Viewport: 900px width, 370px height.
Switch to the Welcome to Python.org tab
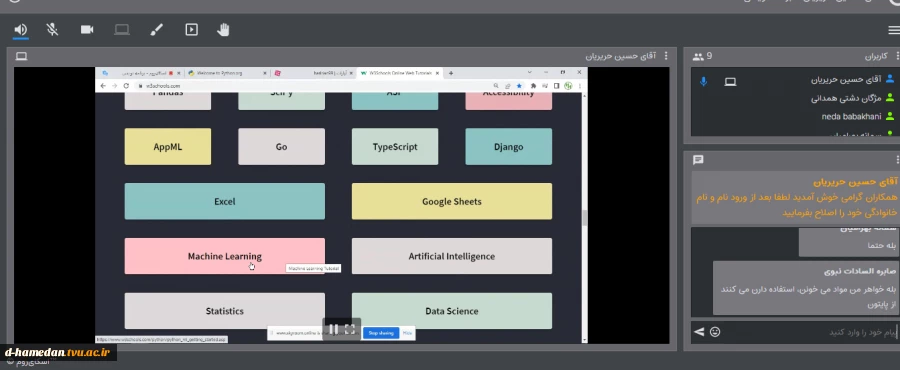click(226, 73)
